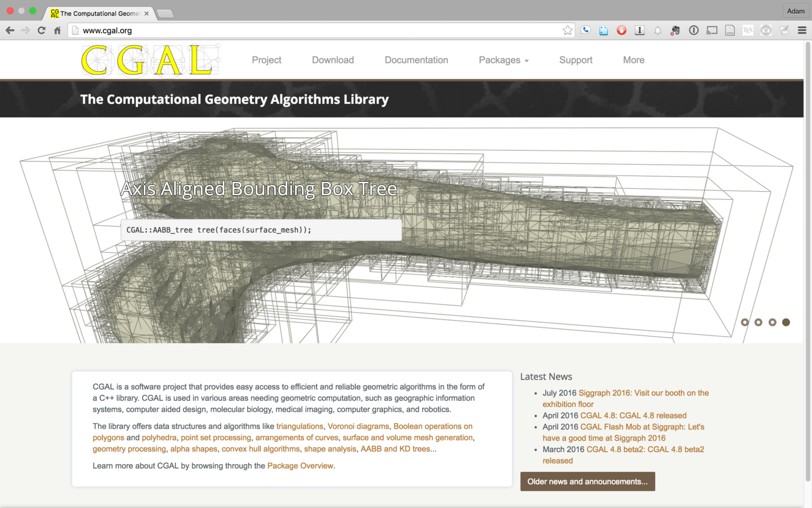Follow the geometry processing link
The image size is (812, 508).
(129, 449)
